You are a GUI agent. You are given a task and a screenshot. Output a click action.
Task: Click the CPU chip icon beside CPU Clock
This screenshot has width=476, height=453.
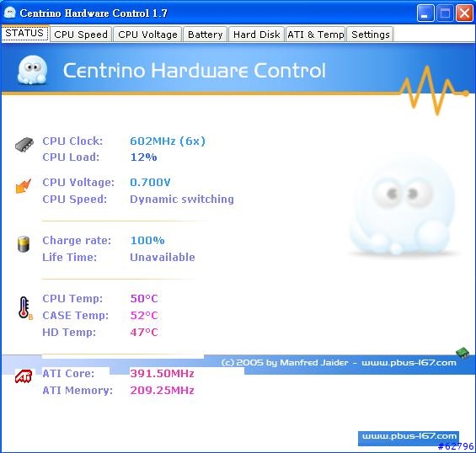click(x=24, y=145)
